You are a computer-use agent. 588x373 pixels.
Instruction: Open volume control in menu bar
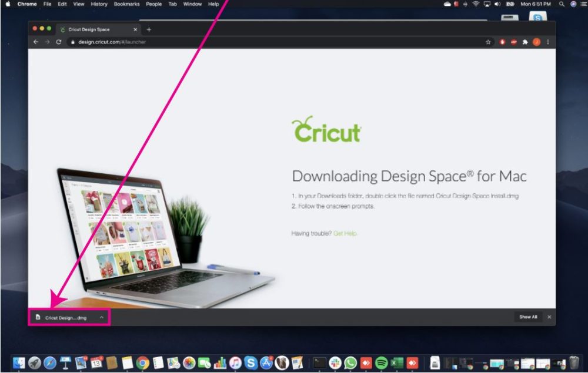pyautogui.click(x=497, y=4)
